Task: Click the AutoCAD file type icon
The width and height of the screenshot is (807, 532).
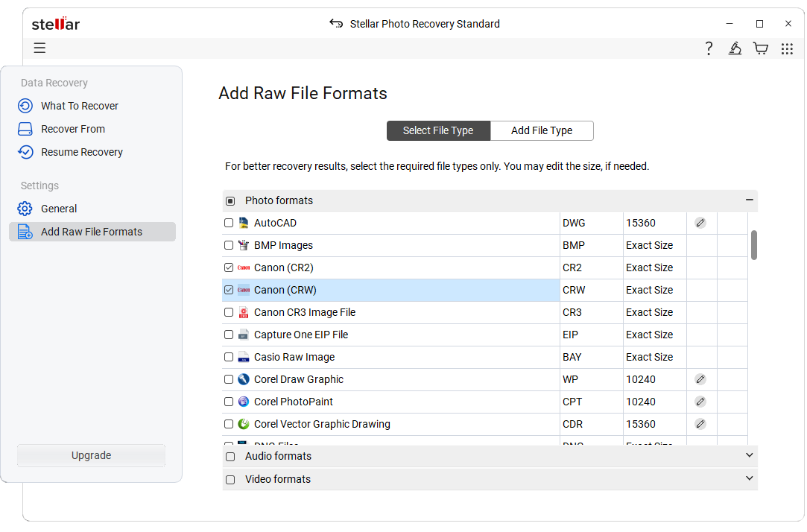Action: (244, 224)
